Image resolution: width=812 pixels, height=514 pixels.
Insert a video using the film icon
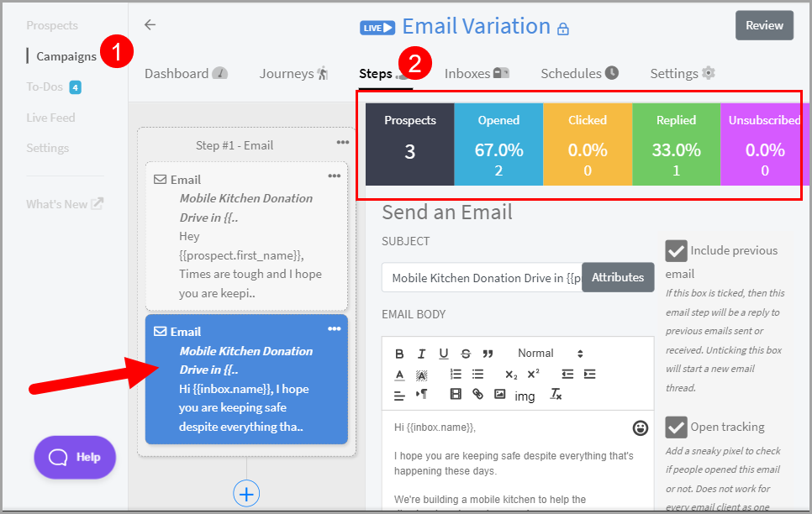click(x=456, y=394)
